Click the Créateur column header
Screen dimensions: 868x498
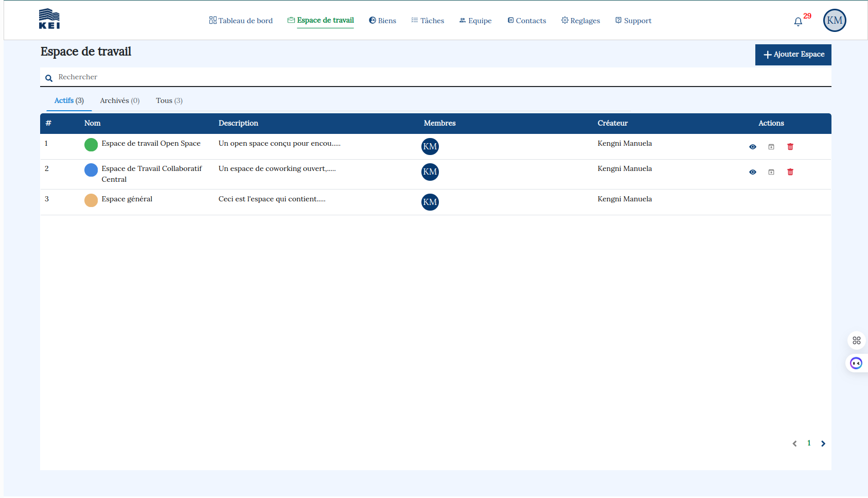(x=613, y=123)
